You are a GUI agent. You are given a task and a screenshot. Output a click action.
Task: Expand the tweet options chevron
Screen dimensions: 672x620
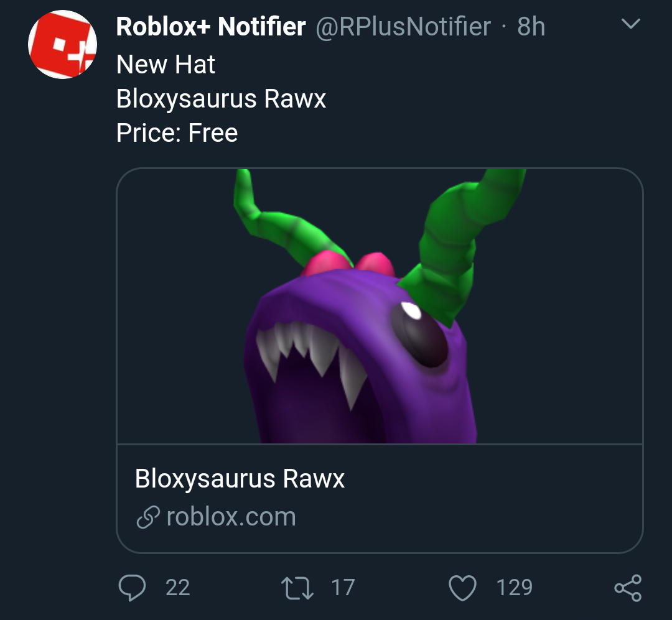click(631, 24)
